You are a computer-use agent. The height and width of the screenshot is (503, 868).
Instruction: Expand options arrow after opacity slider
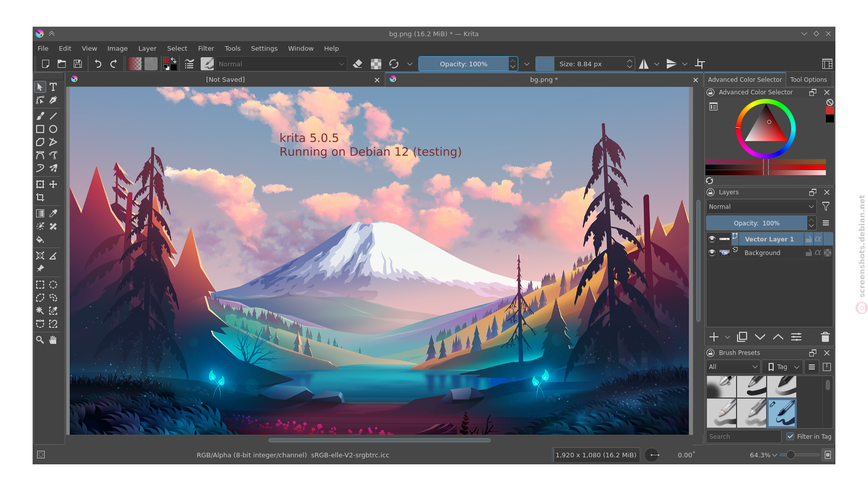coord(527,64)
